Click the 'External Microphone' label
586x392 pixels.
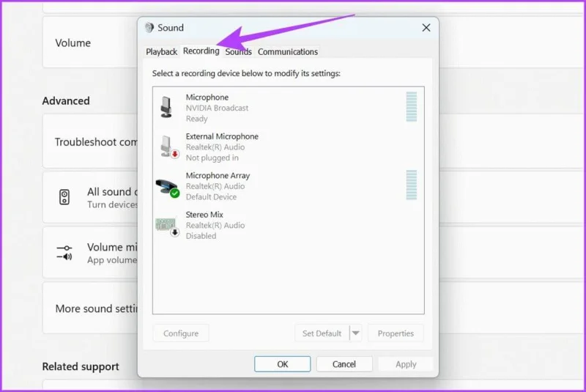(x=222, y=136)
